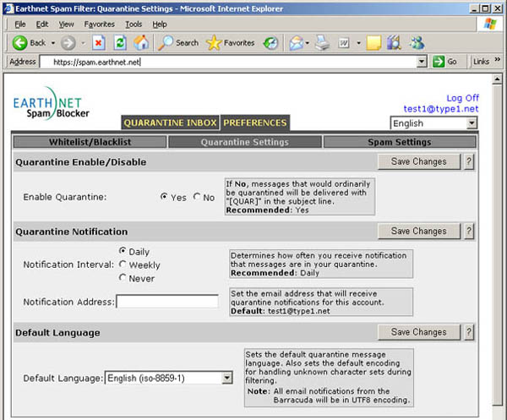Choose Never notification interval
This screenshot has width=507, height=420.
[123, 277]
